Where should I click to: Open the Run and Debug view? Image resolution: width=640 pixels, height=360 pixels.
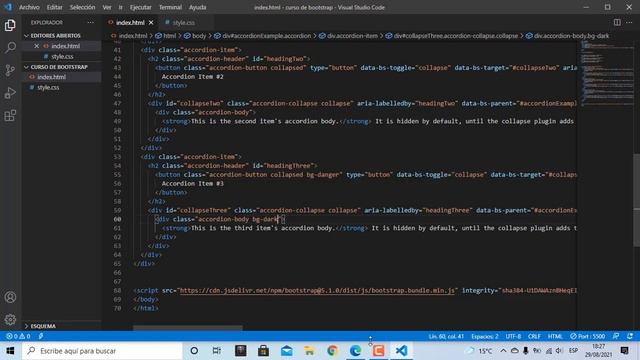(x=10, y=93)
